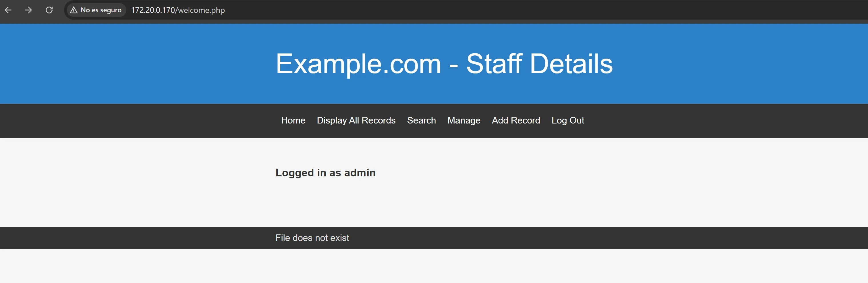Screen dimensions: 868x283
Task: Open Display All Records page
Action: coord(356,120)
